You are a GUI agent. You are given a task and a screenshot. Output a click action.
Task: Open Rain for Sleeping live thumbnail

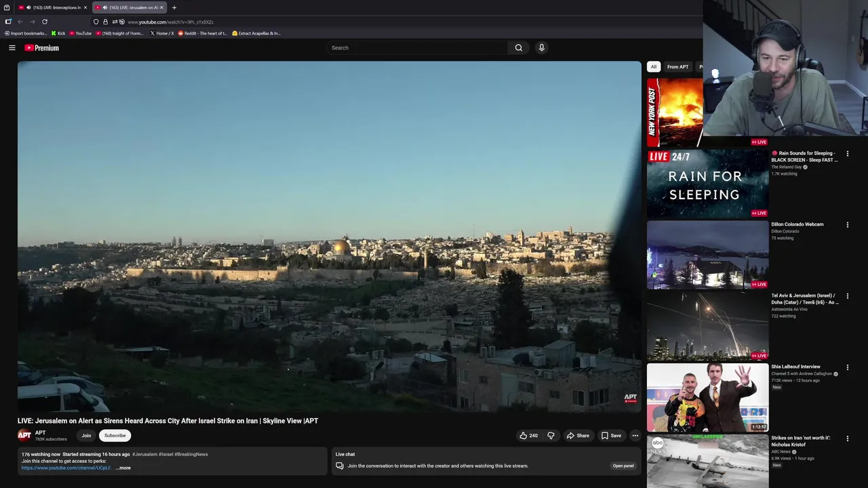click(707, 184)
